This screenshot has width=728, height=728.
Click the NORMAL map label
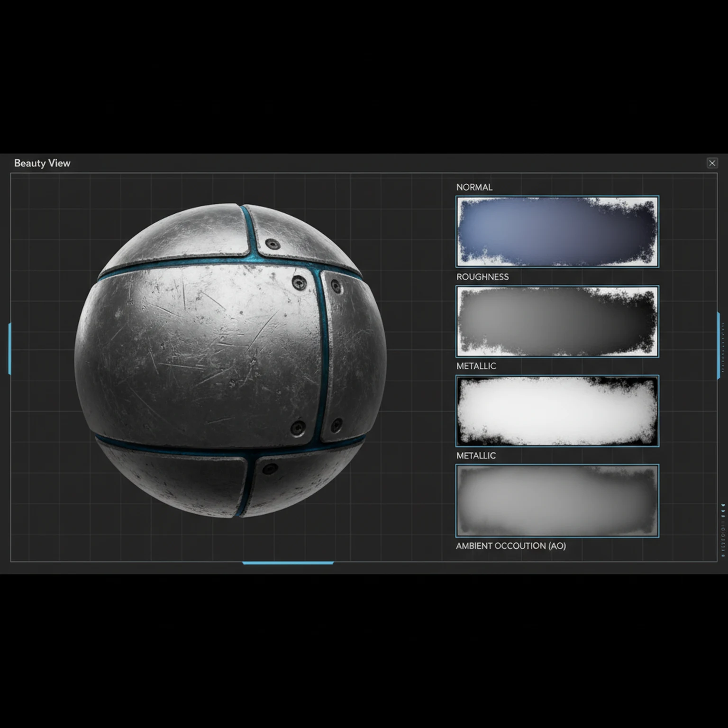click(474, 187)
